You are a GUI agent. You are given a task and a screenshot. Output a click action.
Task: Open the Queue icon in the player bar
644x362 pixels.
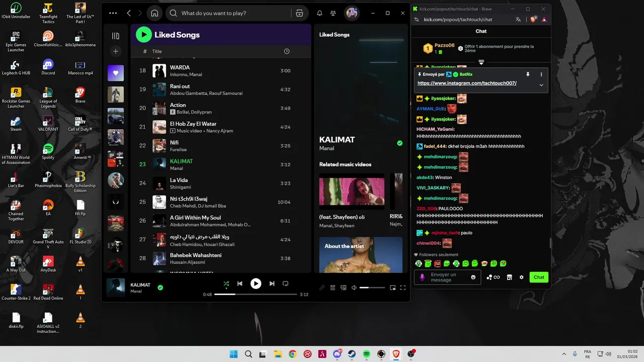point(333,288)
